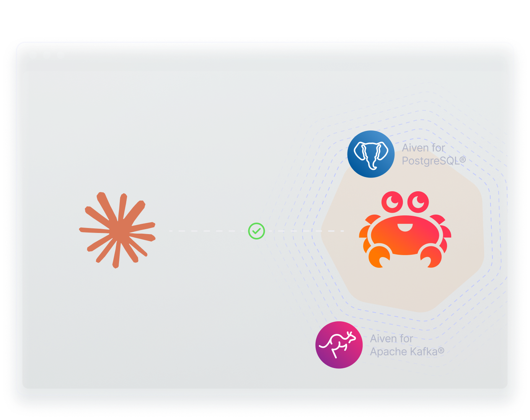This screenshot has width=530, height=420.
Task: Click the green checkmark connection indicator
Action: [x=256, y=231]
